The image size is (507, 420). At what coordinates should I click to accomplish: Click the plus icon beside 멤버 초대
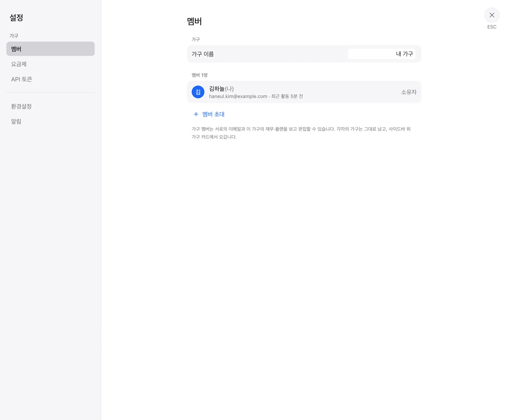coord(196,114)
